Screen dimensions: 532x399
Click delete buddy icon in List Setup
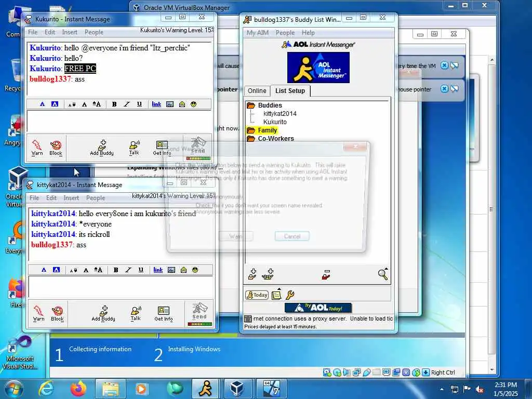(x=326, y=275)
